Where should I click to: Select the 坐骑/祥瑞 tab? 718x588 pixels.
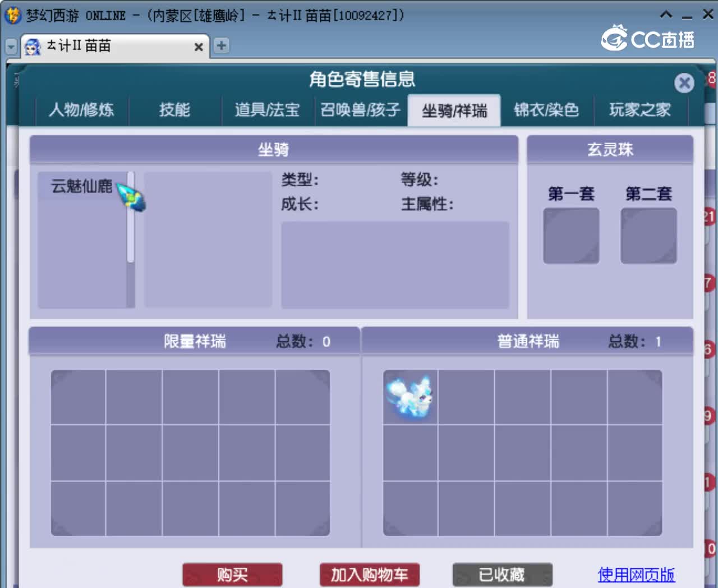pyautogui.click(x=454, y=110)
